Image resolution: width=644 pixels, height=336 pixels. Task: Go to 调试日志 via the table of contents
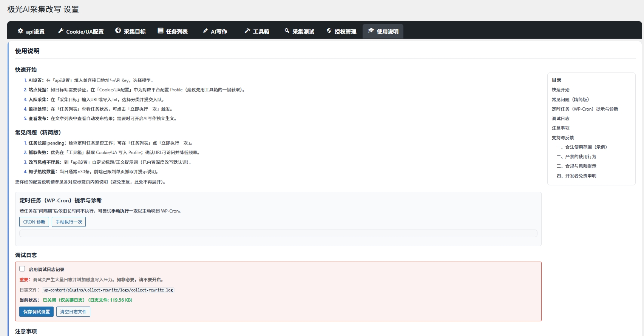coord(561,119)
